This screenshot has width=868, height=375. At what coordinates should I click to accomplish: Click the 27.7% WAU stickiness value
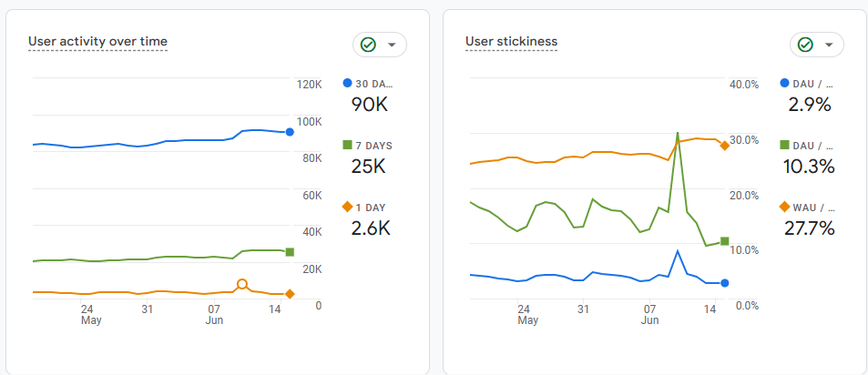(x=810, y=228)
